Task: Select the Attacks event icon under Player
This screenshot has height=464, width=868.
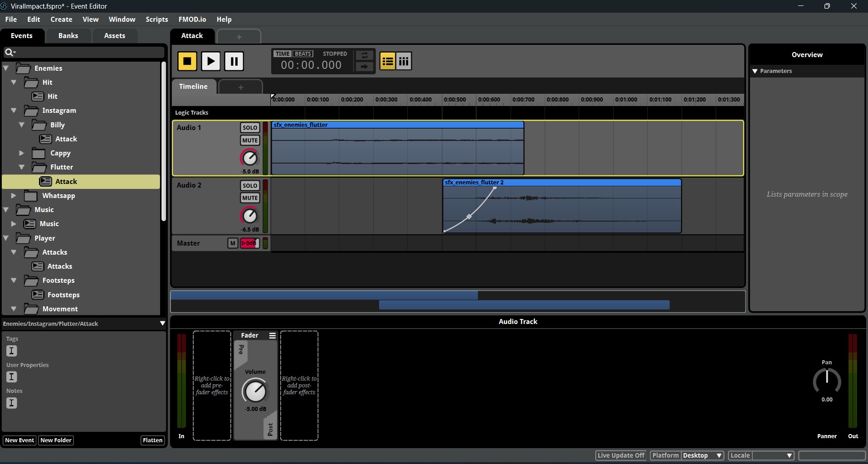Action: click(x=38, y=266)
